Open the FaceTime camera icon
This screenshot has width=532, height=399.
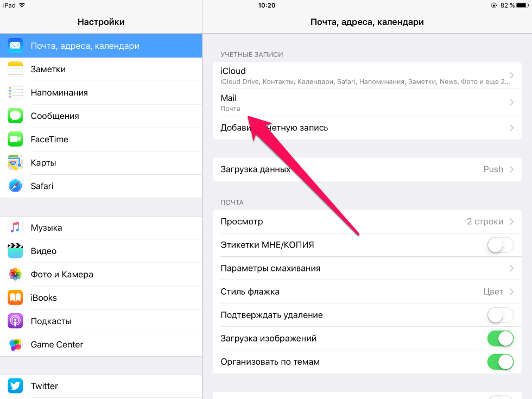pyautogui.click(x=15, y=140)
